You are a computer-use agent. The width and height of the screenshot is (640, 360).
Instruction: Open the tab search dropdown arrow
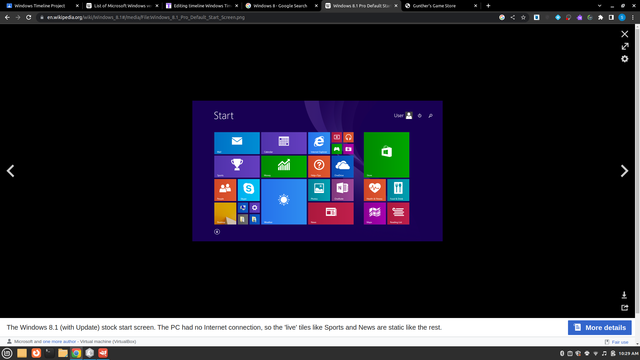pyautogui.click(x=599, y=6)
